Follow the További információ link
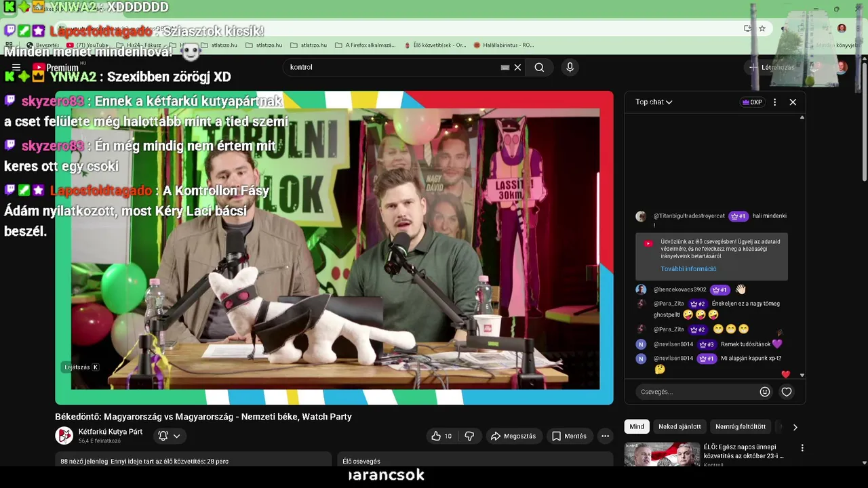The width and height of the screenshot is (868, 488). (x=688, y=269)
